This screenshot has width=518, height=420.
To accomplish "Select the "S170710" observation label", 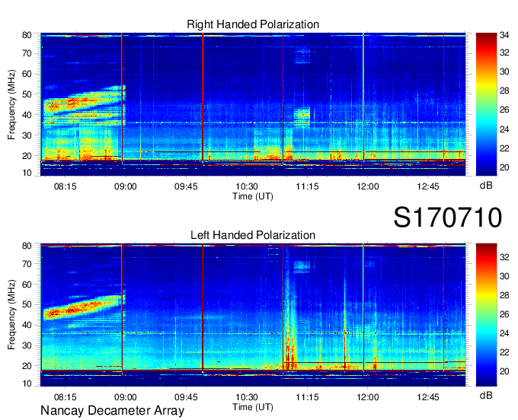I will (x=448, y=218).
